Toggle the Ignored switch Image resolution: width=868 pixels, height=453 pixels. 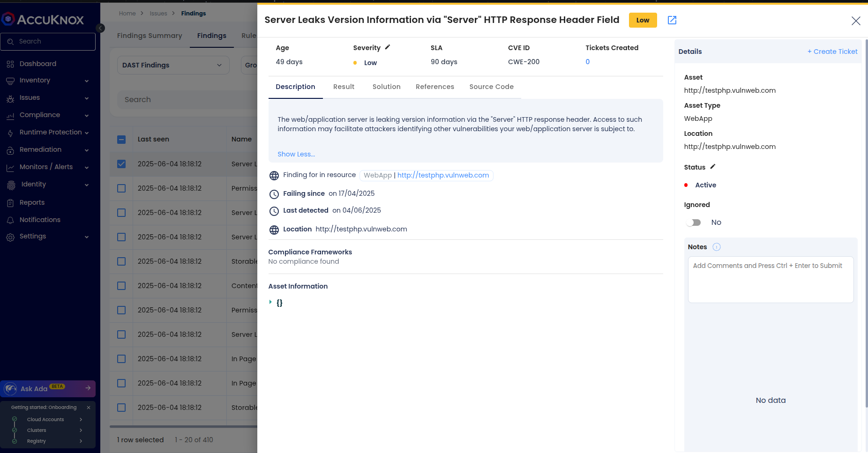point(694,223)
